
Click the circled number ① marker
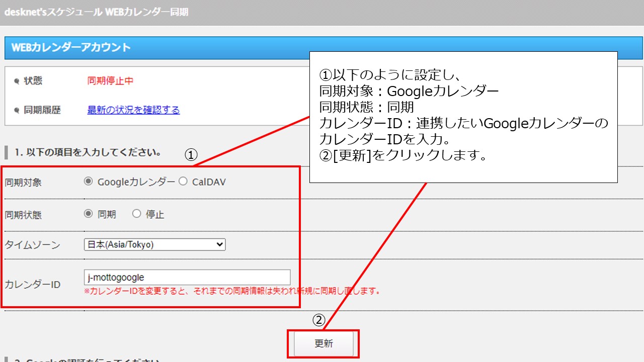tap(190, 155)
